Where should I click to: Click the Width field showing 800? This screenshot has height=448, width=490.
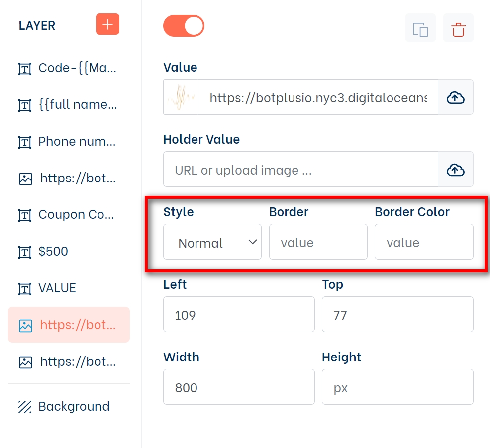[239, 387]
